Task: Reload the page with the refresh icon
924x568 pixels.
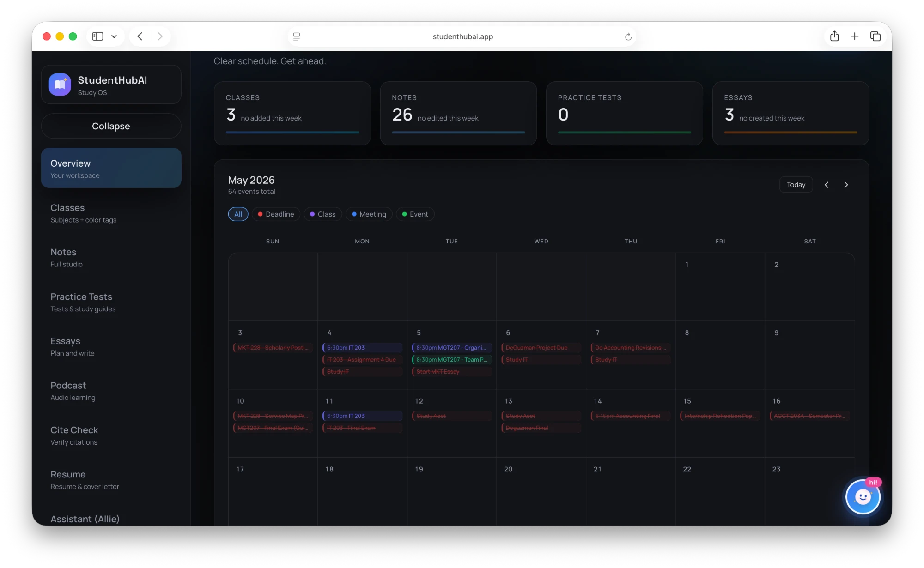Action: pyautogui.click(x=628, y=36)
